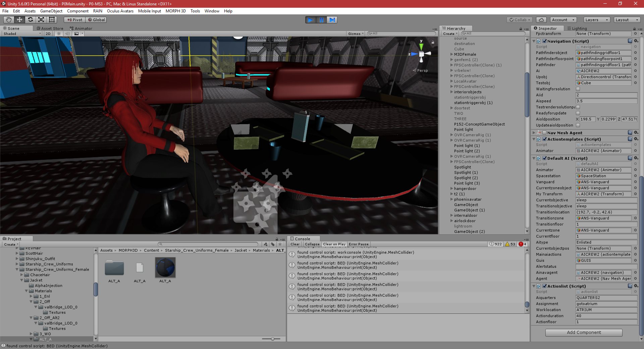
Task: Pick object for Spacestation field
Action: click(635, 176)
